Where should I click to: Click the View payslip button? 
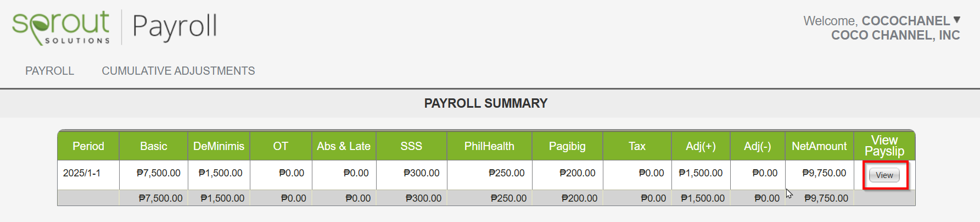coord(884,175)
